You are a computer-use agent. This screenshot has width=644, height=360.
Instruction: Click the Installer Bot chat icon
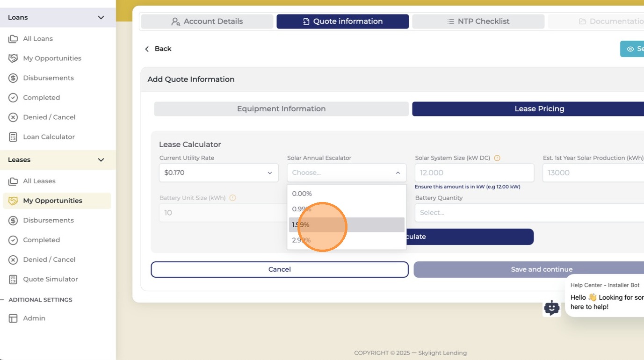pos(552,308)
